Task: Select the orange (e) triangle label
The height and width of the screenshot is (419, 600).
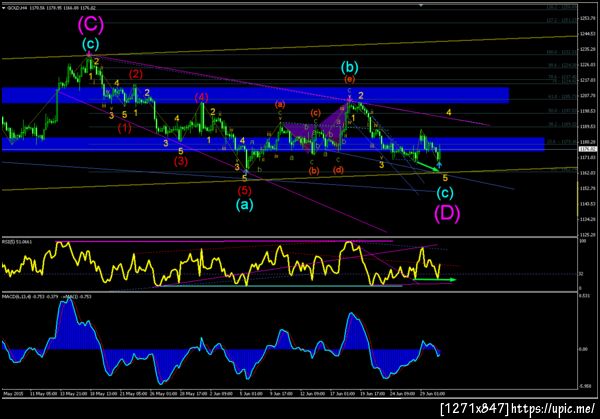Action: pyautogui.click(x=349, y=79)
